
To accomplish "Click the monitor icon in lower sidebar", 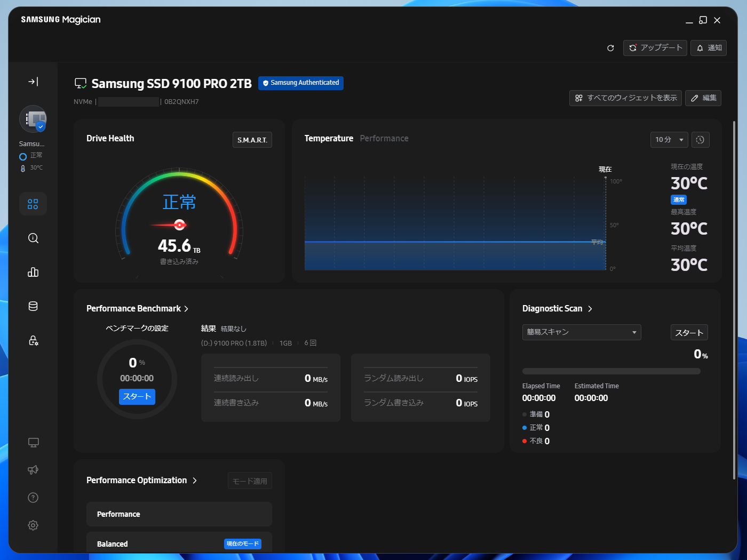I will coord(33,443).
